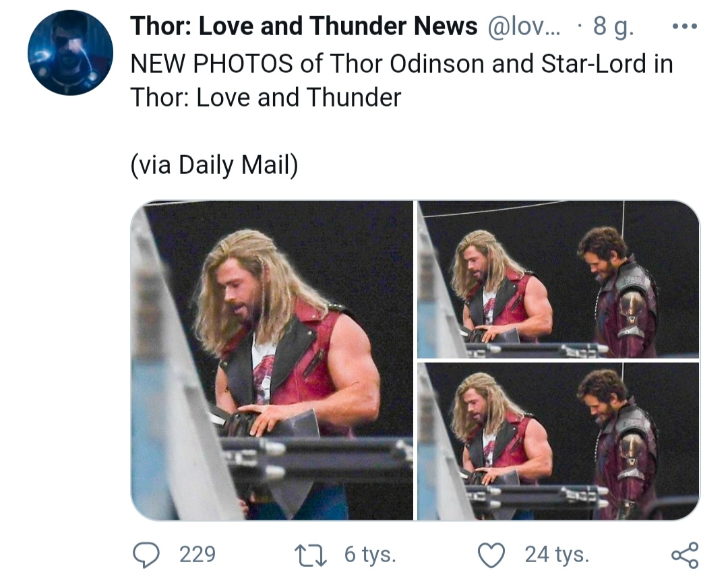Viewport: 728px width, 581px height.
Task: Click the share icon below the tweet
Action: point(684,555)
